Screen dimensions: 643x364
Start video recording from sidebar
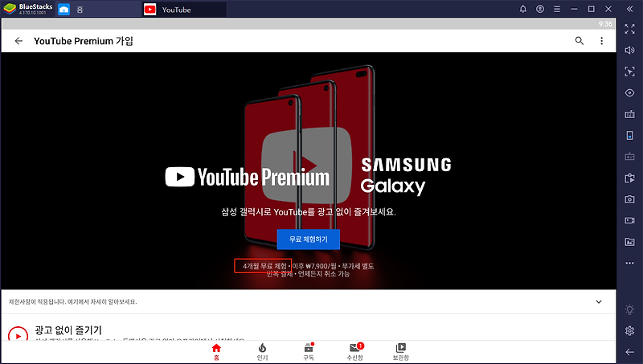(x=629, y=220)
